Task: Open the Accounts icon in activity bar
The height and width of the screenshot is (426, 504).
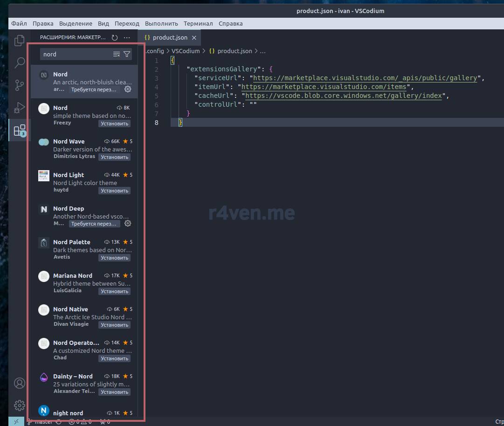Action: (x=19, y=383)
